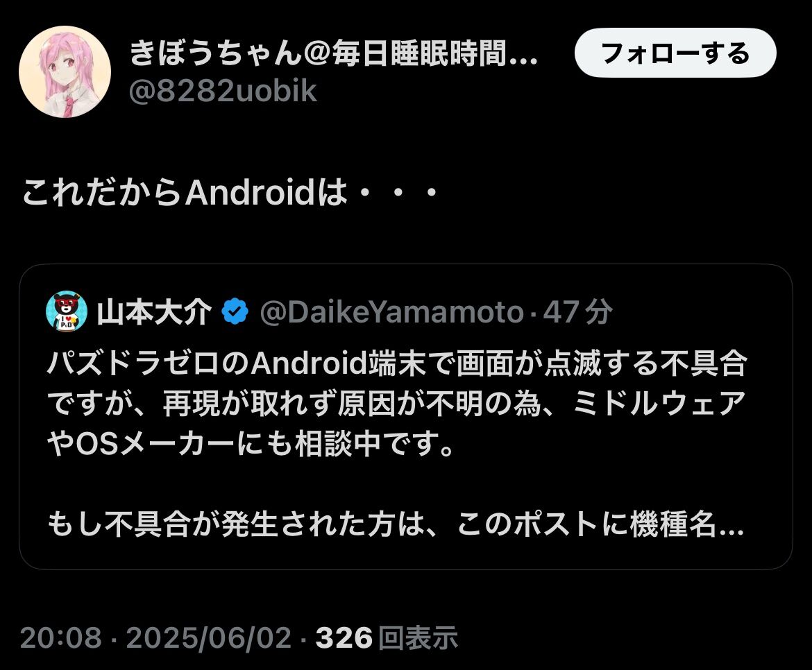The height and width of the screenshot is (670, 812).
Task: Open きぼうちゃん's pink-haired profile avatar
Action: 65,72
